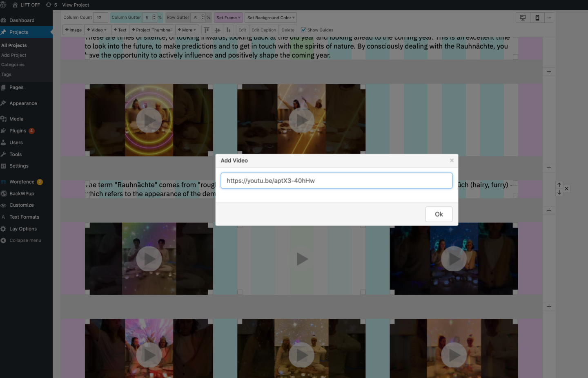Remove row with the X icon

(x=566, y=189)
